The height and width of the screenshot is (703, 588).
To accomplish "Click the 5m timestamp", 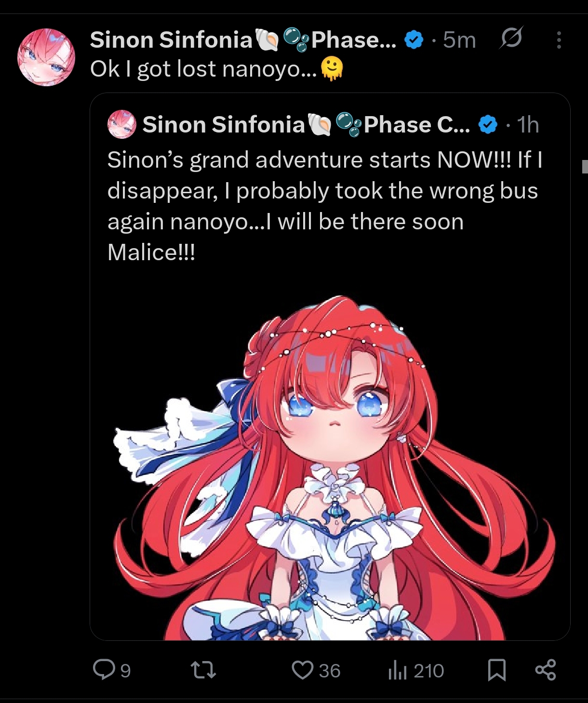I will pyautogui.click(x=459, y=40).
